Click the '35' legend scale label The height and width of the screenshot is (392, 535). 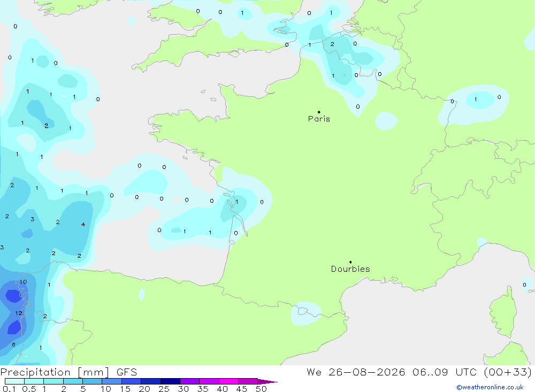click(x=203, y=389)
